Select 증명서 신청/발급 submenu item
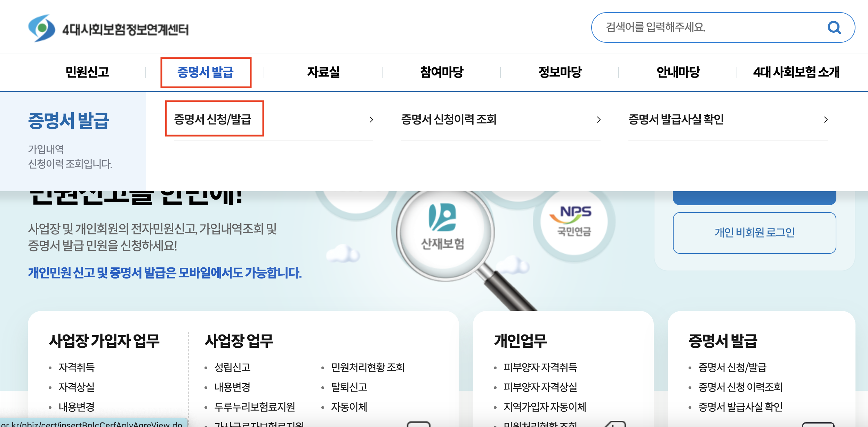868x427 pixels. [x=213, y=119]
